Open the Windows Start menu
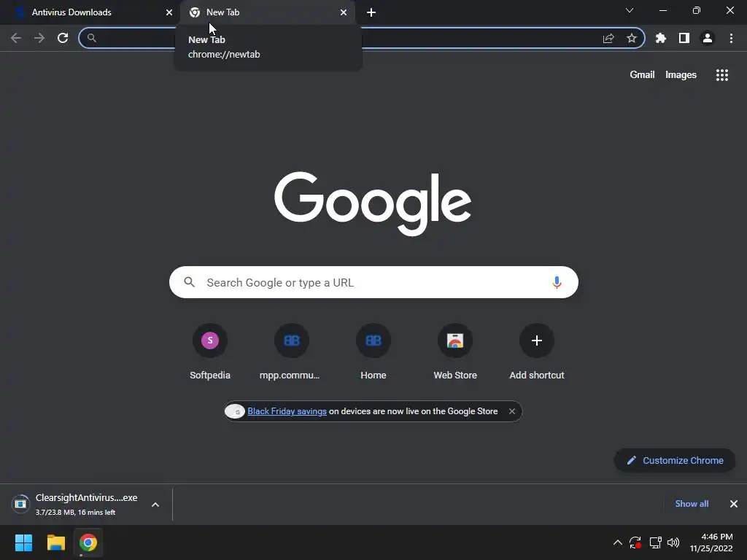747x560 pixels. point(23,542)
